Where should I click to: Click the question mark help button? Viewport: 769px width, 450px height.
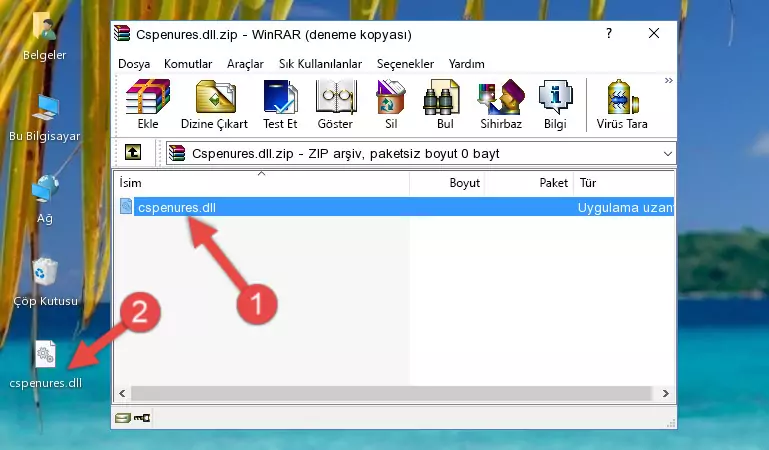point(609,33)
